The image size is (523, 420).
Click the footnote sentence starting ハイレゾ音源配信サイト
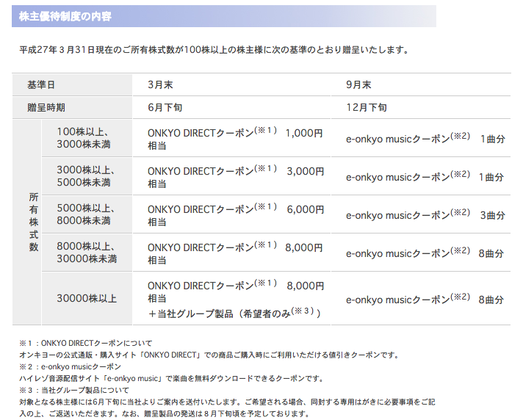171,378
